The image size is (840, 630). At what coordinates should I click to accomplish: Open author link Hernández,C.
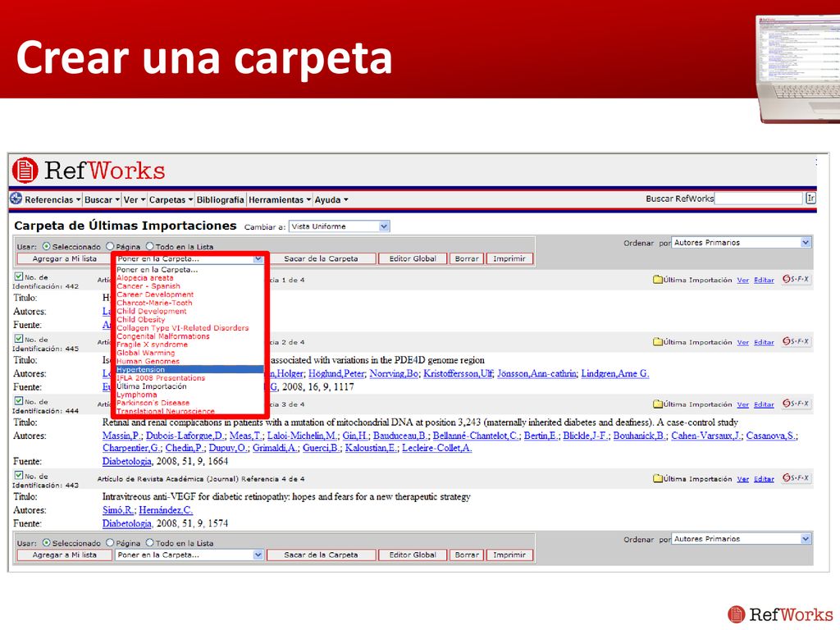tap(166, 510)
